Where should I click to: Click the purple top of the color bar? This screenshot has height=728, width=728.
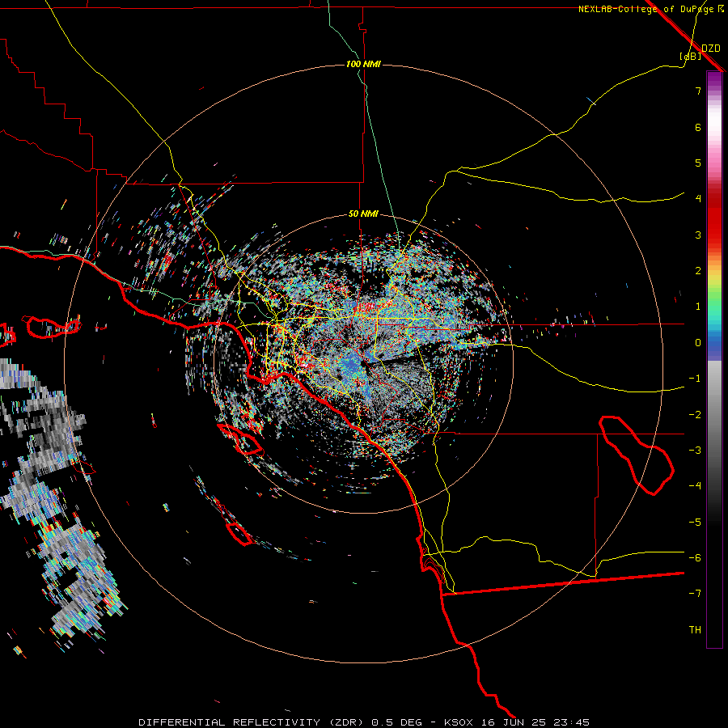[714, 79]
